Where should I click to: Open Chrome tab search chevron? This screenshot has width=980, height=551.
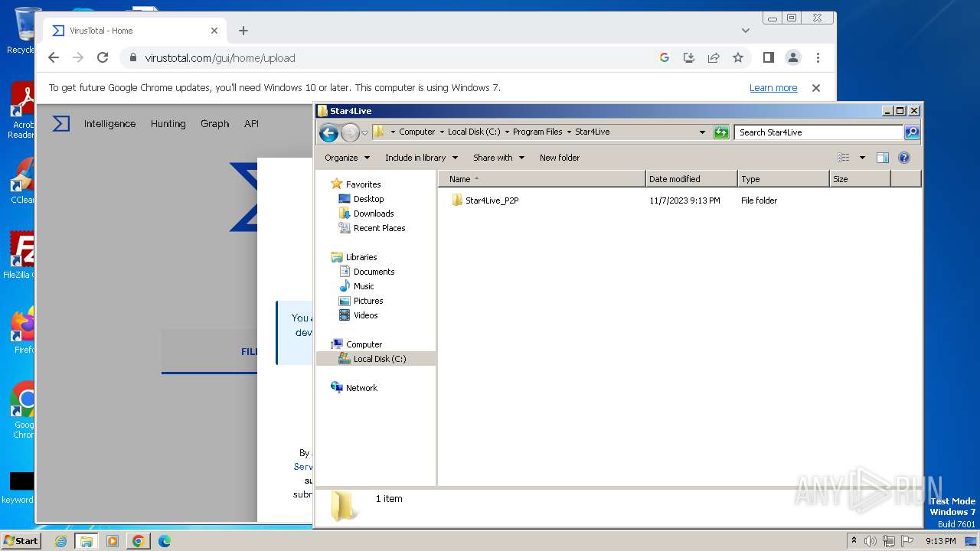pos(746,31)
